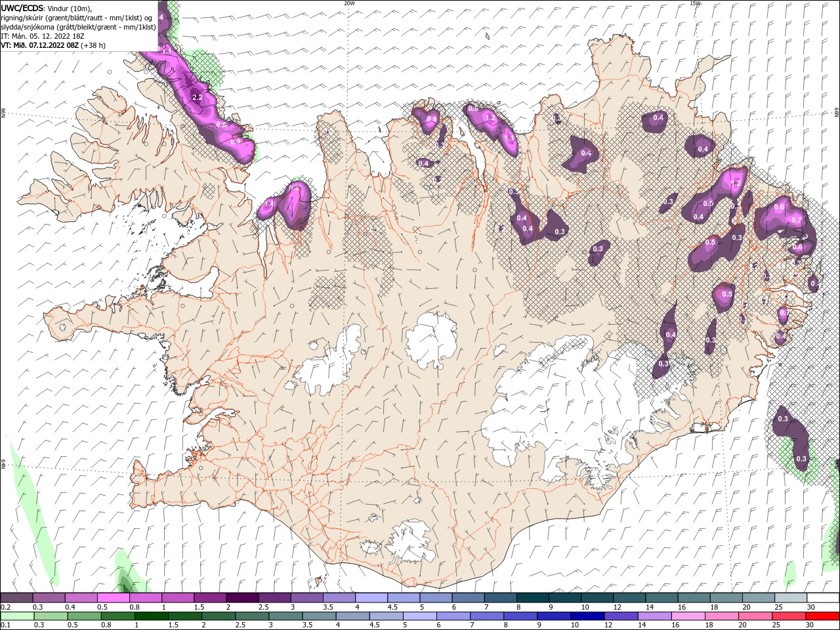Click the 'slydda/snjókoma' legend description line
This screenshot has width=840, height=630.
(x=79, y=27)
